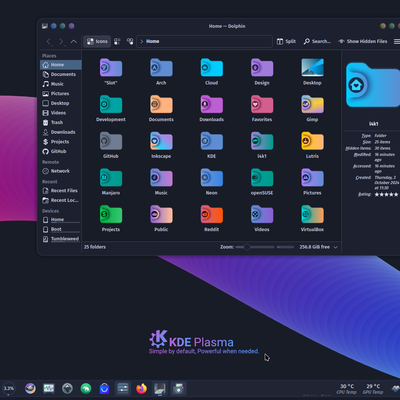This screenshot has height=400, width=400.
Task: Go forward using the forward arrow
Action: coord(61,41)
